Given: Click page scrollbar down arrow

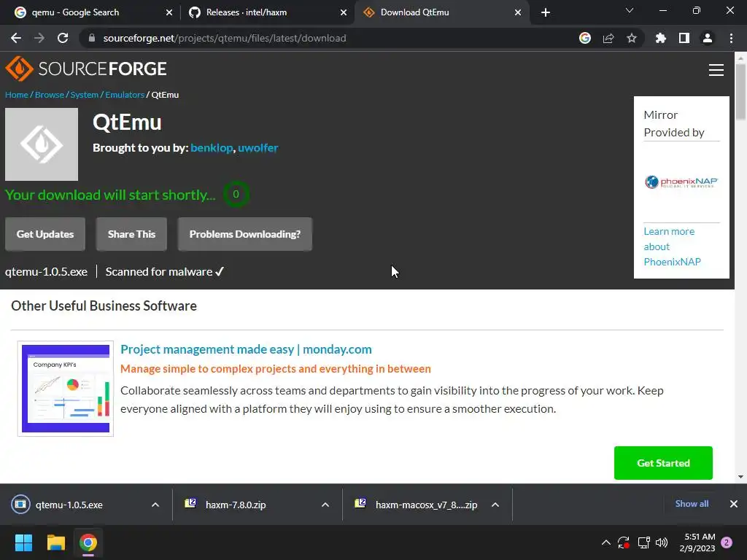Looking at the screenshot, I should tap(740, 477).
